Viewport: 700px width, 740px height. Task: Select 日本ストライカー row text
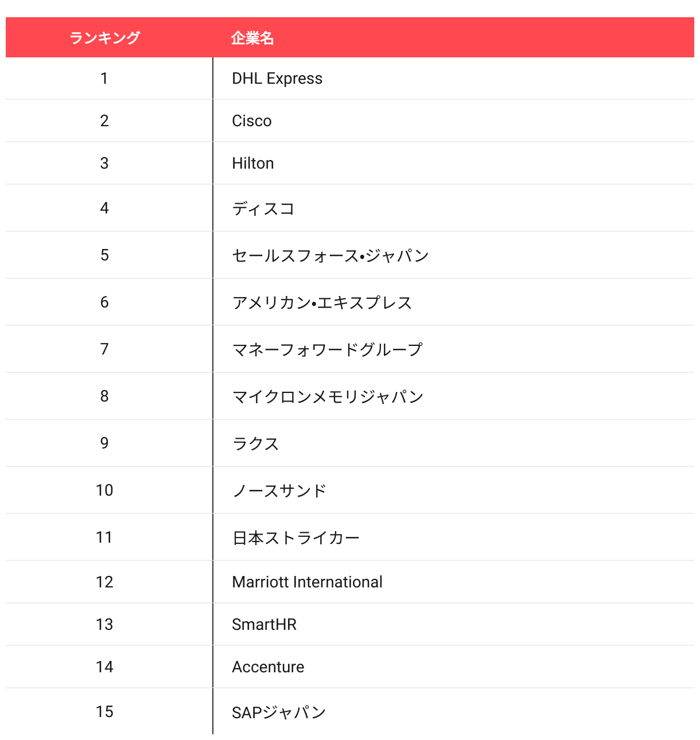tap(296, 538)
